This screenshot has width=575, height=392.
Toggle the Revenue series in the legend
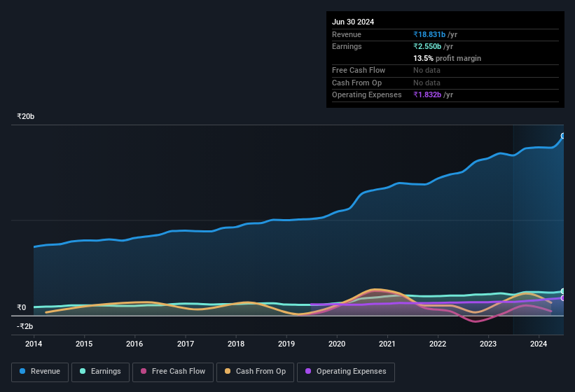(40, 372)
